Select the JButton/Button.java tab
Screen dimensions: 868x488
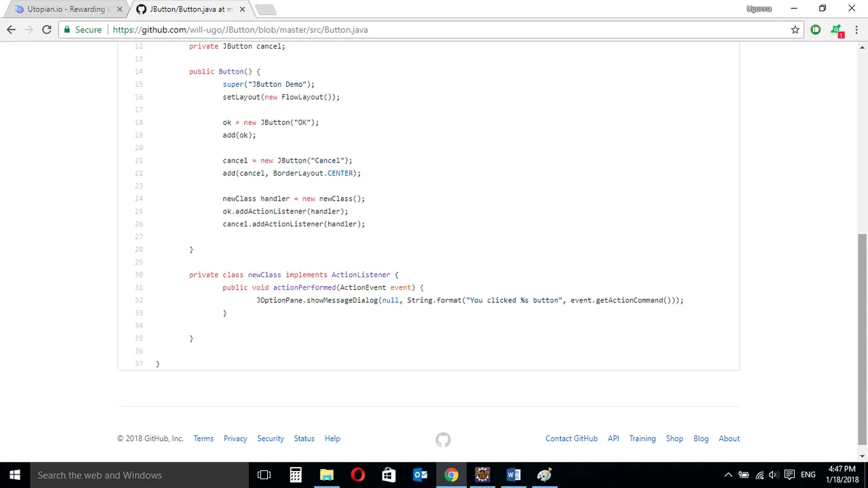pyautogui.click(x=189, y=9)
